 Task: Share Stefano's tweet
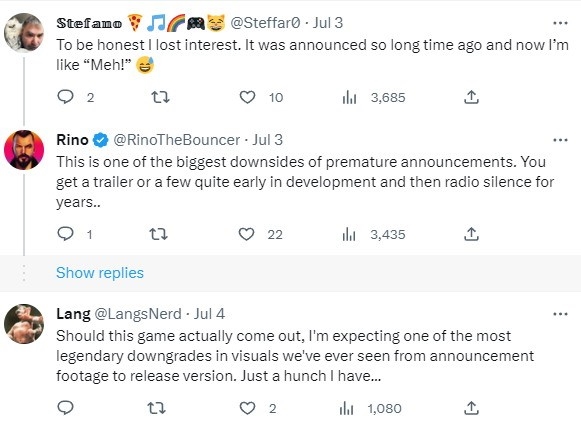[x=471, y=97]
